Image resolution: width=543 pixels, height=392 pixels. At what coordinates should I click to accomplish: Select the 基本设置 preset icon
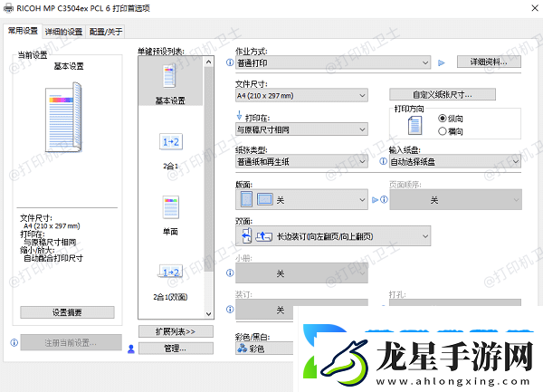pos(169,75)
